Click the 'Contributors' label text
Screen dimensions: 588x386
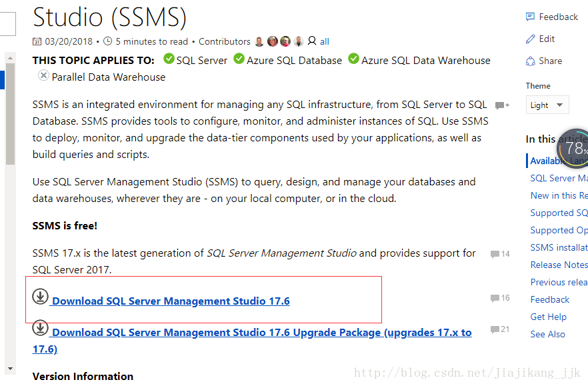coord(224,41)
